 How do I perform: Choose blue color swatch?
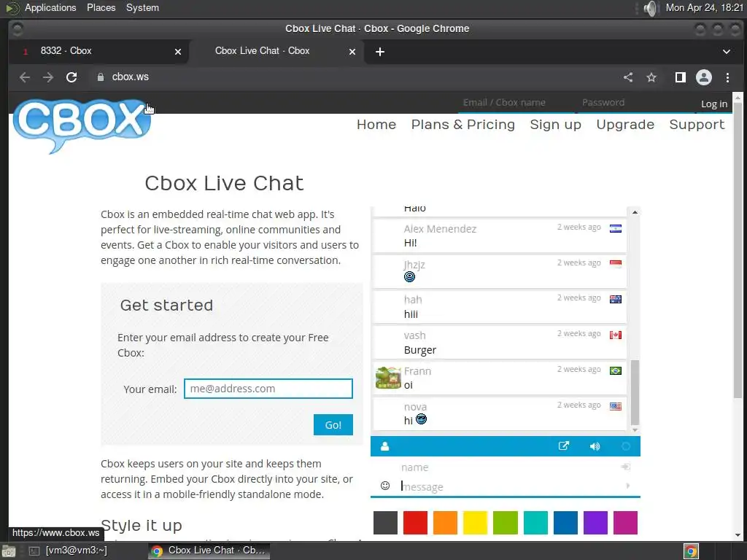[565, 523]
